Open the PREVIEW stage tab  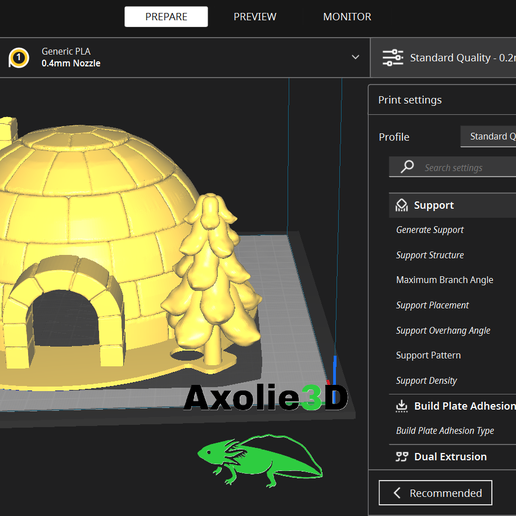255,17
